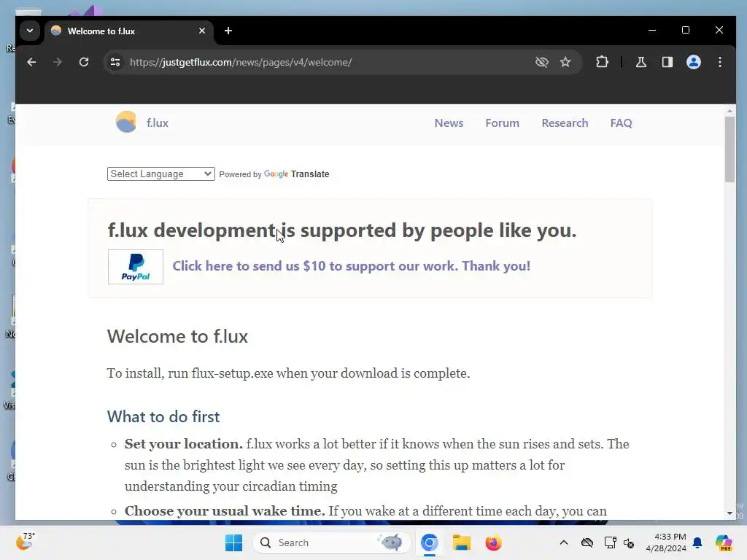The width and height of the screenshot is (747, 560).
Task: Open the FAQ navigation link
Action: tap(622, 122)
